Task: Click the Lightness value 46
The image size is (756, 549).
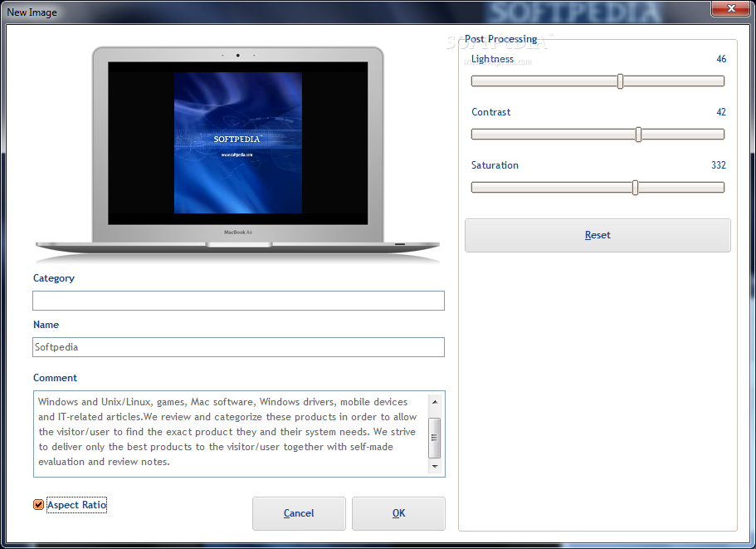Action: point(721,59)
